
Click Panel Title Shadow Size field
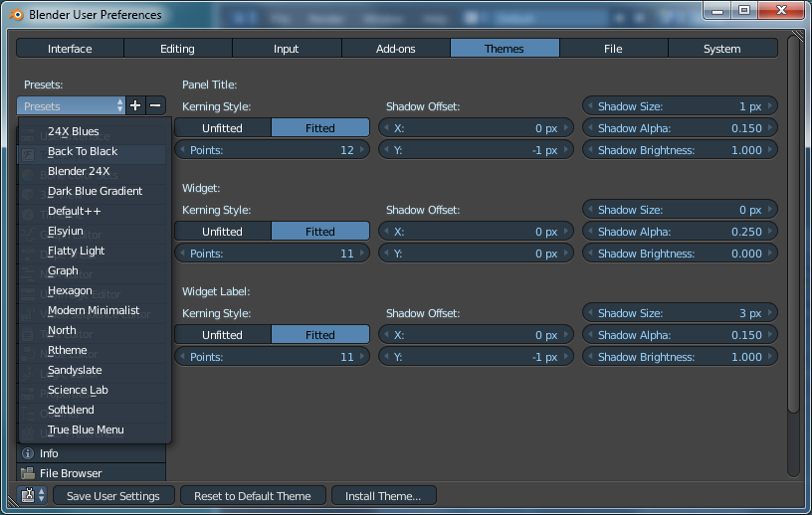(680, 106)
